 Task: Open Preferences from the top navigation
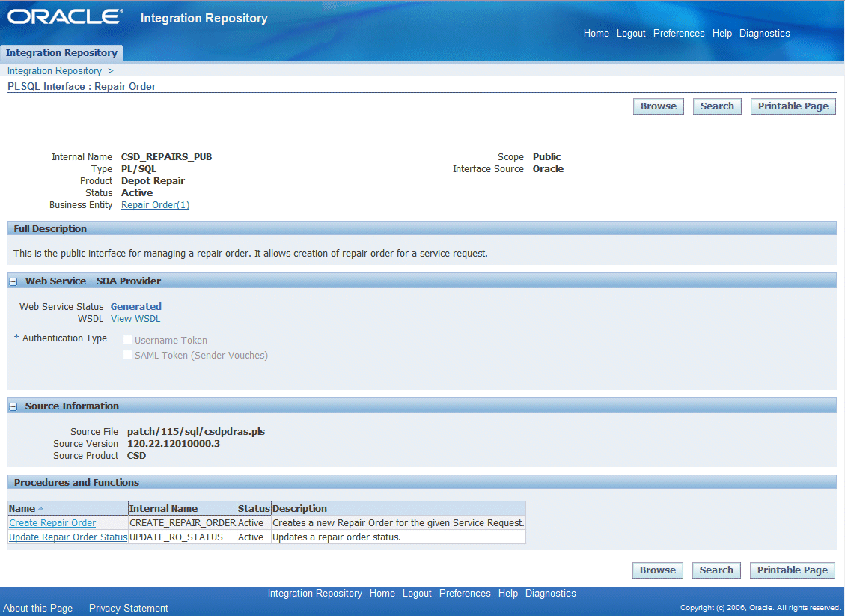point(679,34)
